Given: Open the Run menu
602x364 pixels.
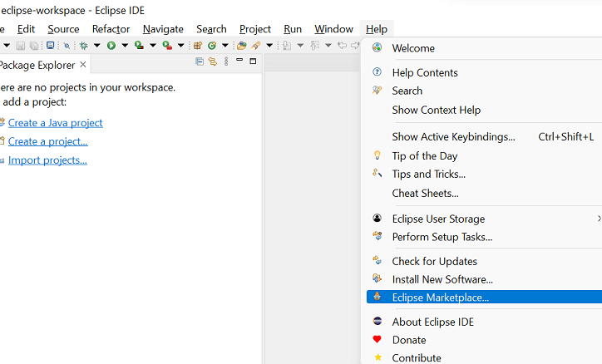Looking at the screenshot, I should pyautogui.click(x=293, y=29).
